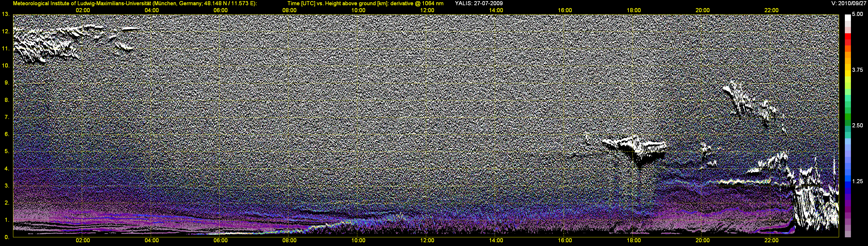Click the 08:00 label on the bottom time axis
This screenshot has height=246, width=868.
point(289,241)
